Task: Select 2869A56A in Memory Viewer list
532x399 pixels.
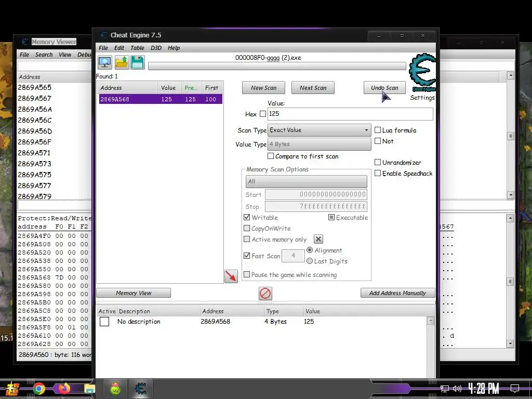Action: tap(35, 109)
